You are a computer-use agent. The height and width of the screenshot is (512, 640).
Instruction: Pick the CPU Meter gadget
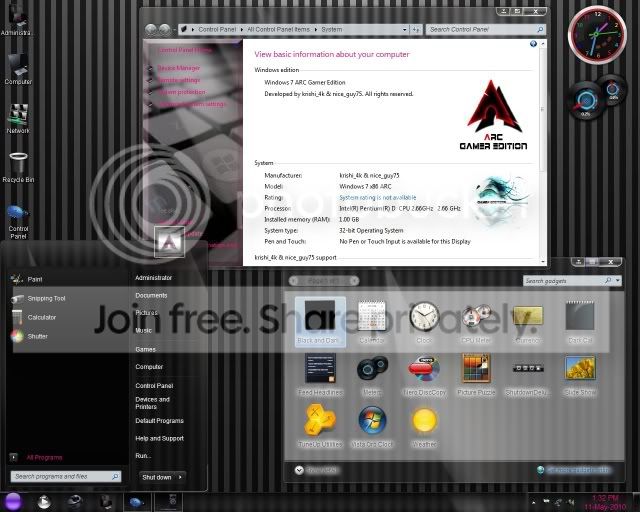tap(476, 322)
